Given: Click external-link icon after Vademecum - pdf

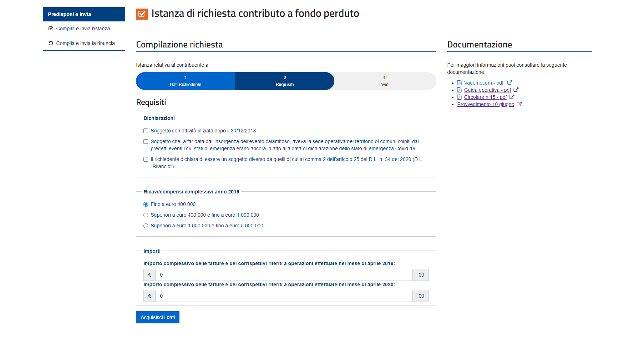Looking at the screenshot, I should [510, 82].
